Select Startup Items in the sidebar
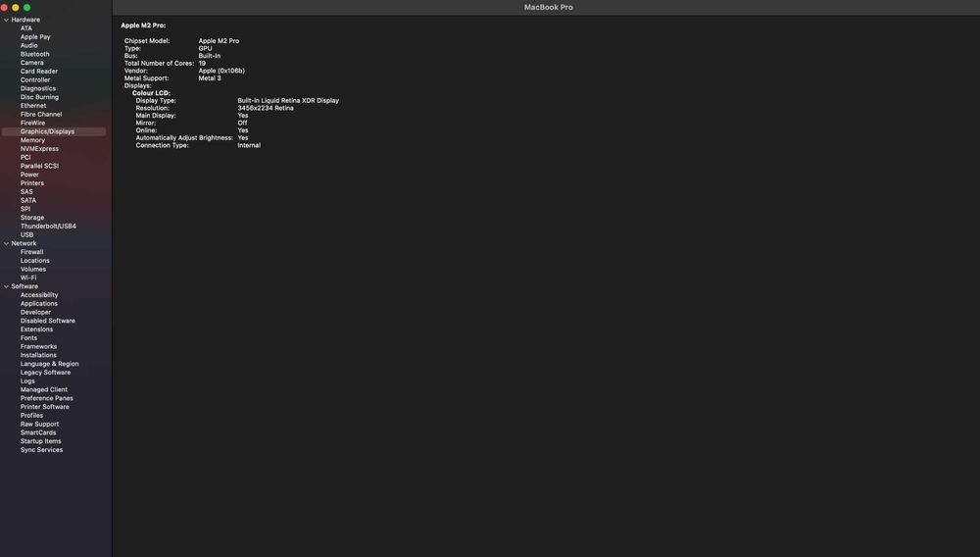Image resolution: width=980 pixels, height=557 pixels. pos(40,441)
